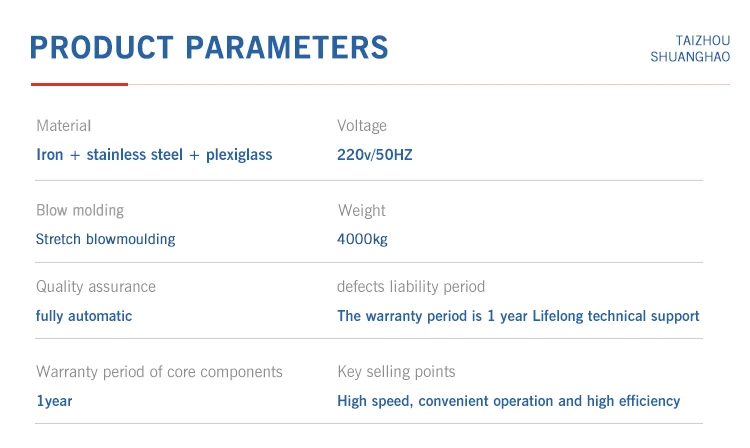Viewport: 750px width, 448px height.
Task: Select the Material label
Action: tap(63, 126)
